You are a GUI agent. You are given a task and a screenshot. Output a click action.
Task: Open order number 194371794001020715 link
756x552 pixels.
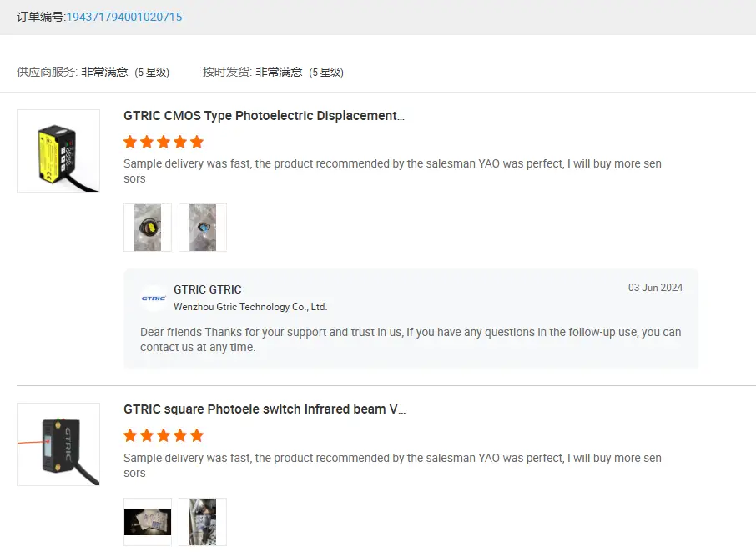[x=123, y=17]
